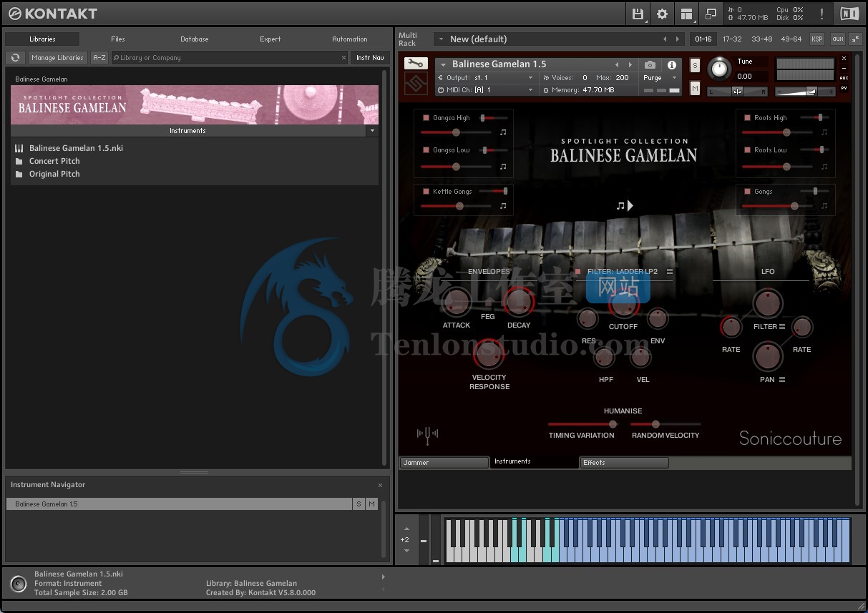The image size is (868, 613).
Task: Toggle the Gongs enable box
Action: [747, 192]
